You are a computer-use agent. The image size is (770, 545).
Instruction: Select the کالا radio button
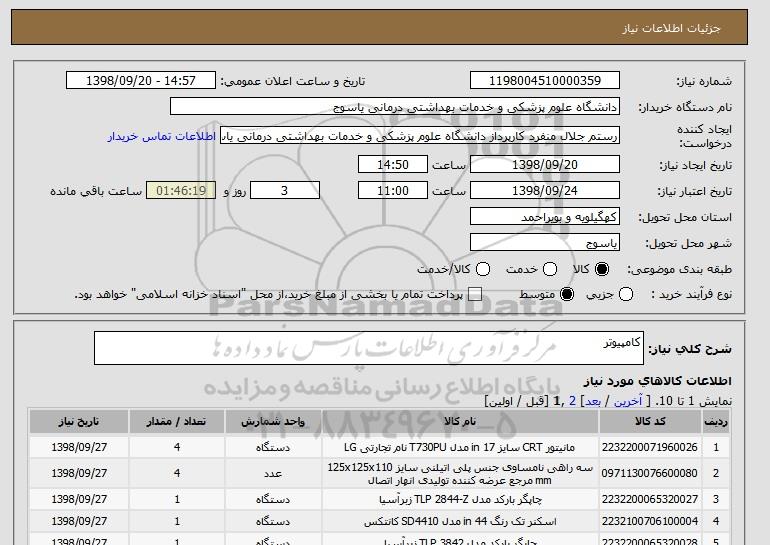[x=602, y=269]
